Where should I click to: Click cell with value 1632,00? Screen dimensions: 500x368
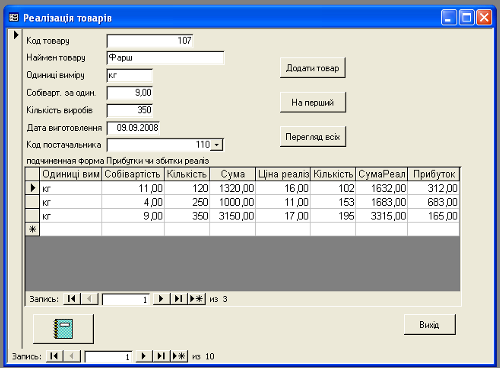click(x=381, y=188)
